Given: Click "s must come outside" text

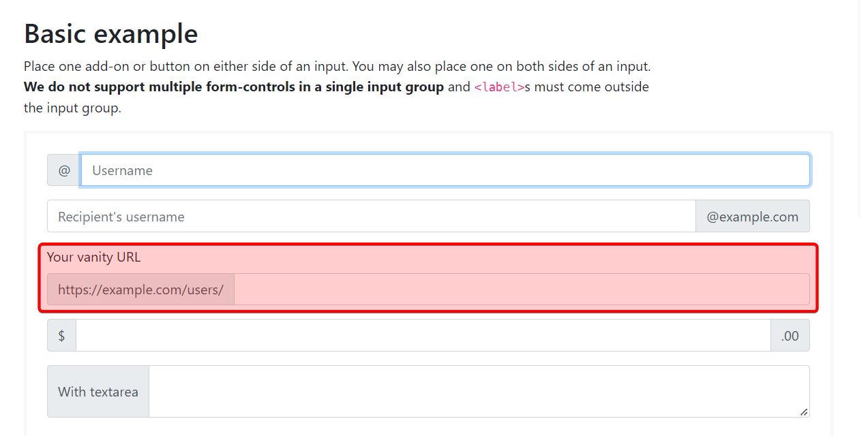Looking at the screenshot, I should tap(587, 87).
